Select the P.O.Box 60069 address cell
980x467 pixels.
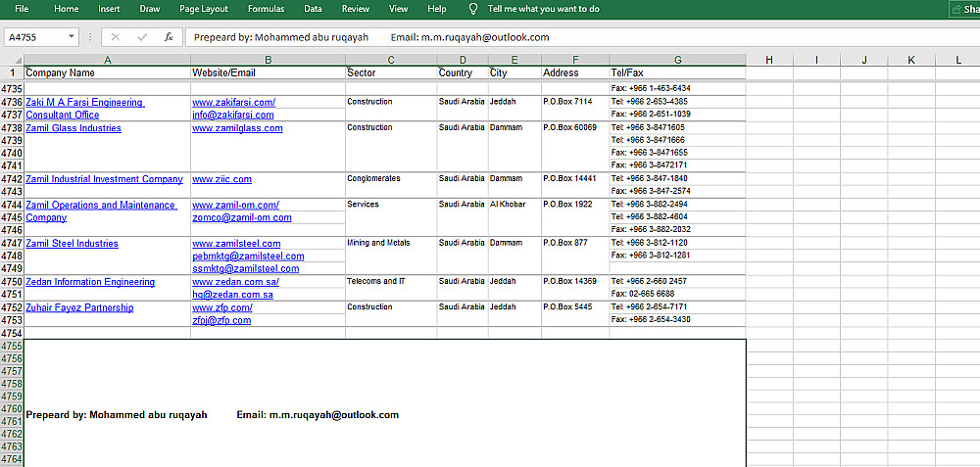coord(575,147)
